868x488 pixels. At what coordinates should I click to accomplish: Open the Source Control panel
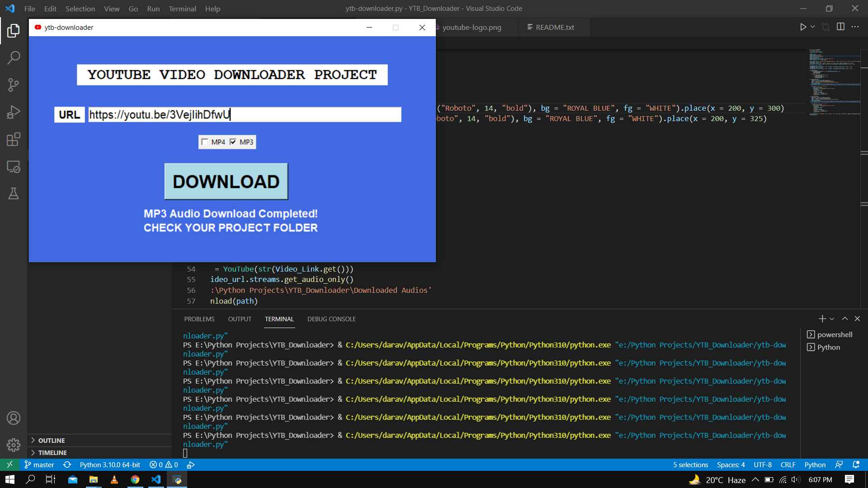pyautogui.click(x=14, y=84)
